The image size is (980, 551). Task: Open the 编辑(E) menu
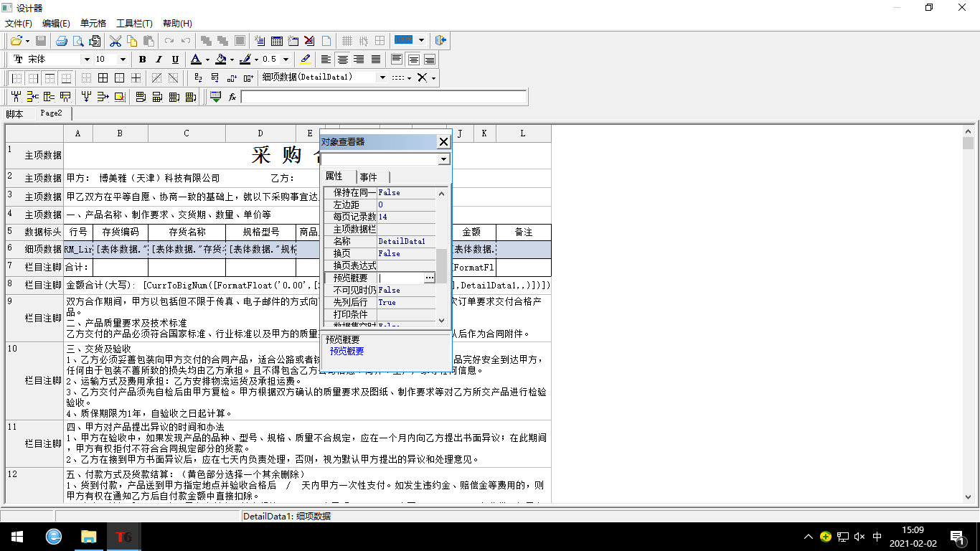[56, 24]
